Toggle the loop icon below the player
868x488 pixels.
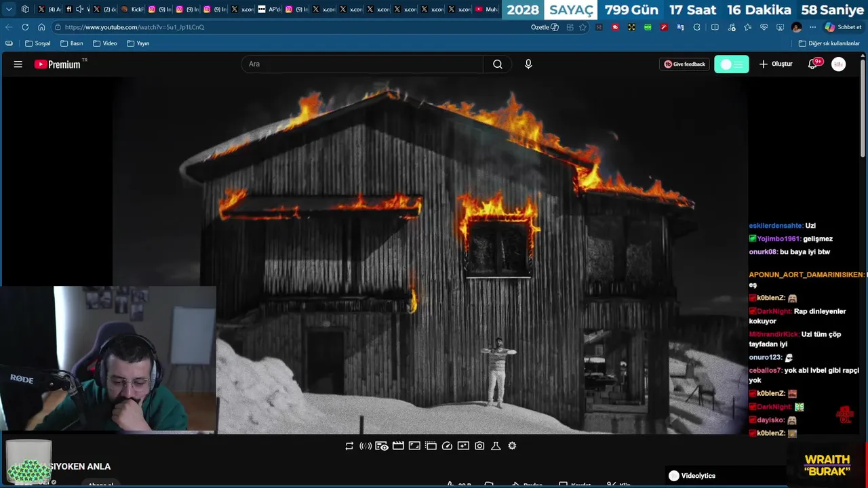click(x=349, y=446)
